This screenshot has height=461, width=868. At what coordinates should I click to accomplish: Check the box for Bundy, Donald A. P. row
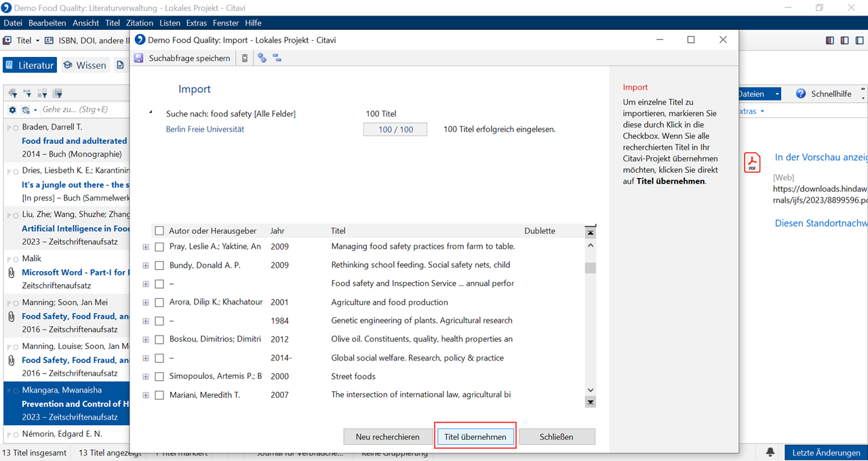159,265
